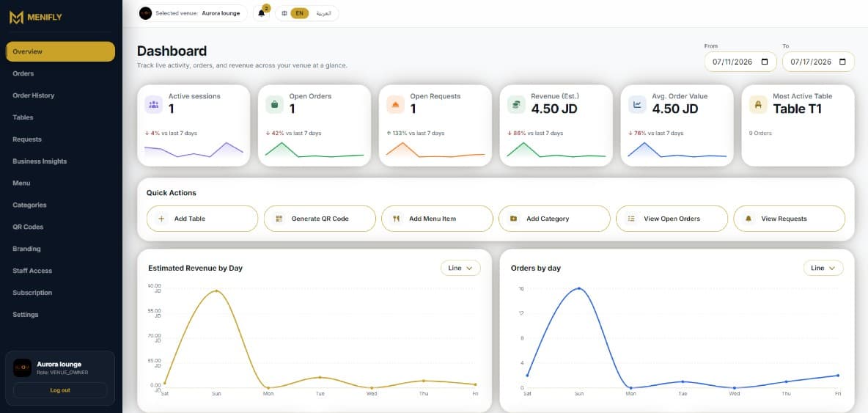
Task: Click the 'Dashboard' heading
Action: [172, 51]
